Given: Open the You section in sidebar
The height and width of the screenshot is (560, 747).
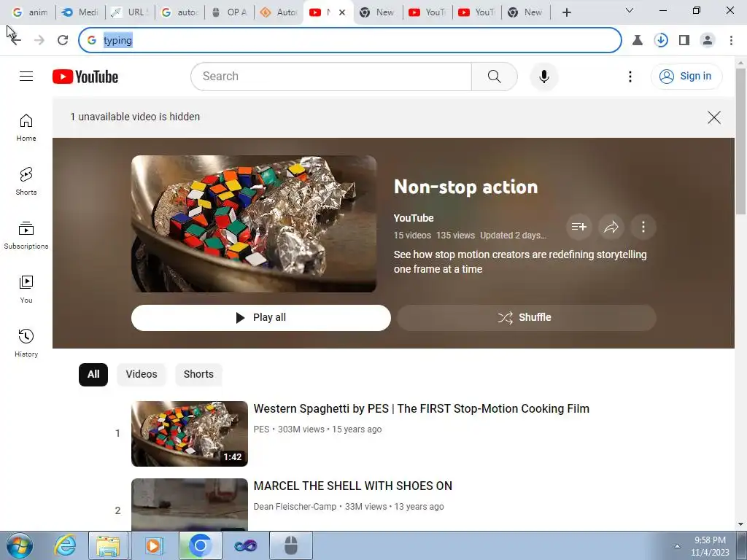Looking at the screenshot, I should pos(26,289).
